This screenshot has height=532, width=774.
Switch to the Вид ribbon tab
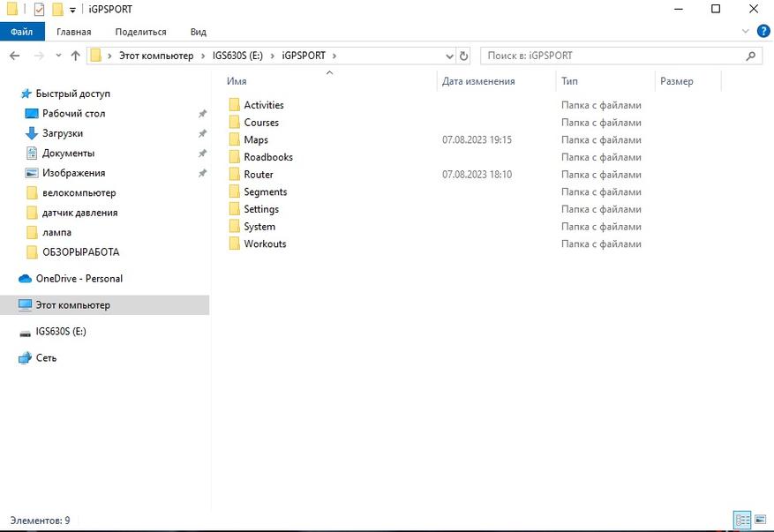(x=199, y=32)
